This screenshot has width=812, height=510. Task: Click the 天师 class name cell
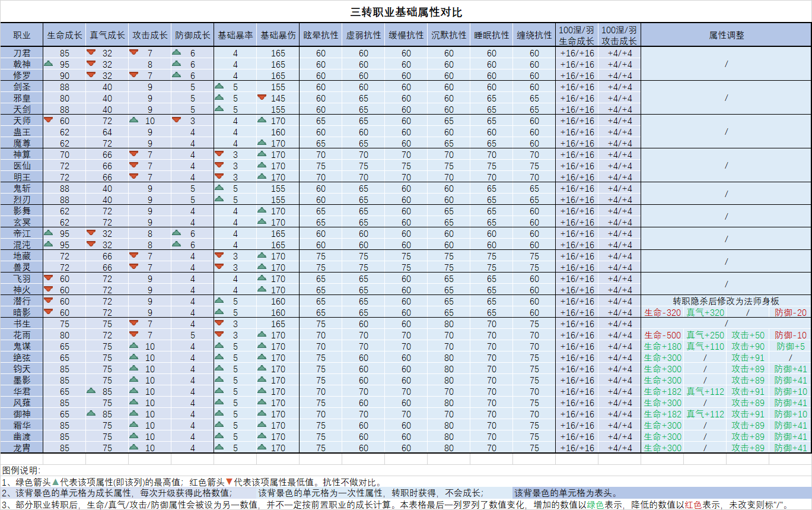click(x=22, y=121)
